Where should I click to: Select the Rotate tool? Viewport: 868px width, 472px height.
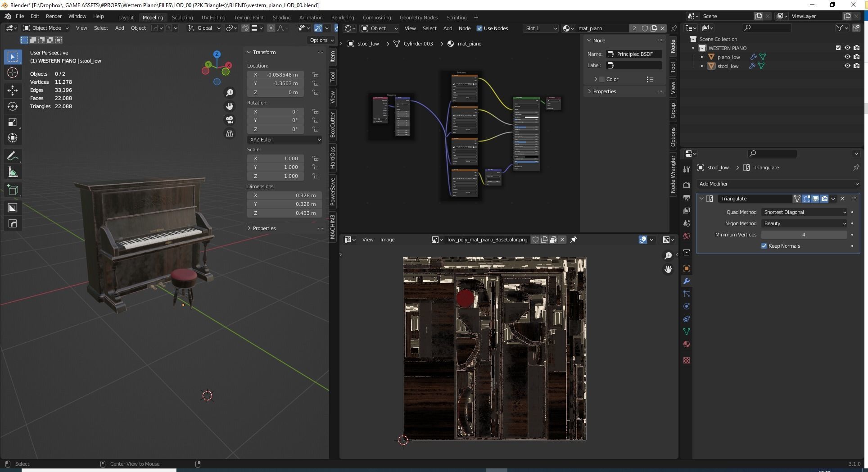[x=13, y=106]
